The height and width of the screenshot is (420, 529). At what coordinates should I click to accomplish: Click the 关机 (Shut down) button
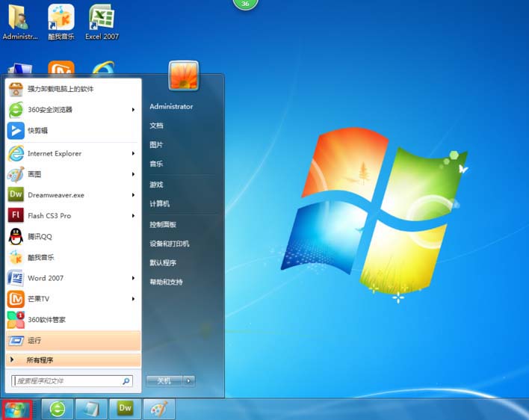pyautogui.click(x=164, y=381)
